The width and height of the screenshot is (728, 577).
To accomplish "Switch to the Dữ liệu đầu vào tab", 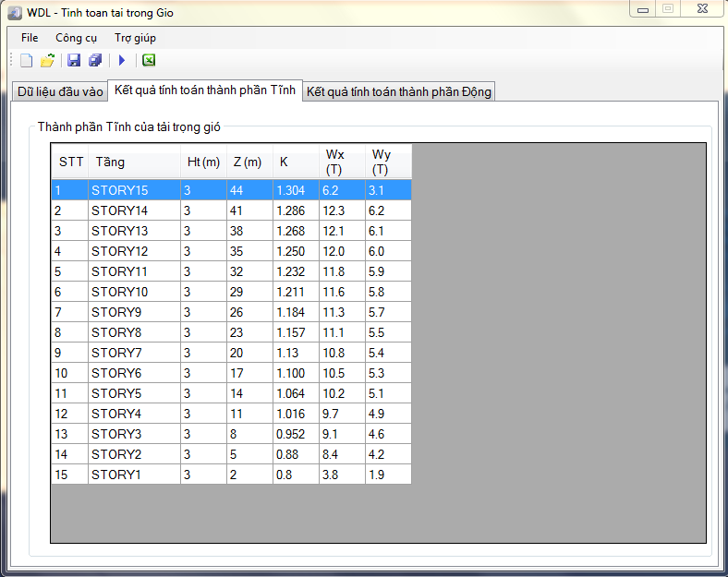I will [60, 91].
